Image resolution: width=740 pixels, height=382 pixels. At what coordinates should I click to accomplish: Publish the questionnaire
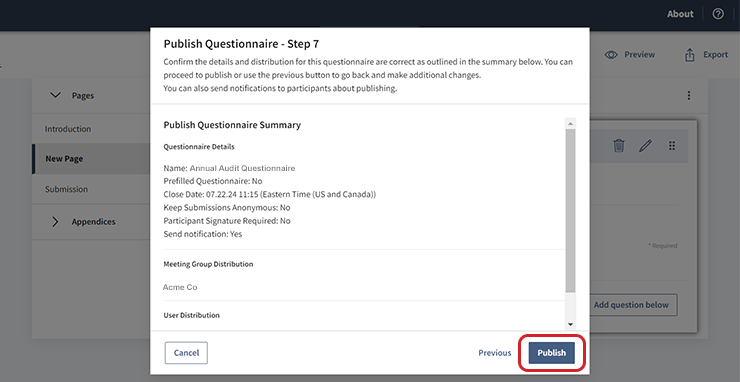click(551, 353)
